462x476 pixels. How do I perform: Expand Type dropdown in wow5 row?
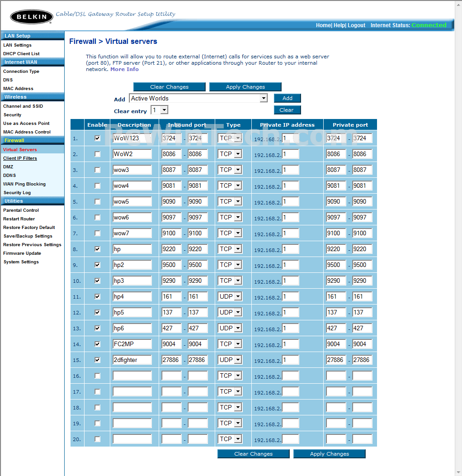[x=230, y=201]
